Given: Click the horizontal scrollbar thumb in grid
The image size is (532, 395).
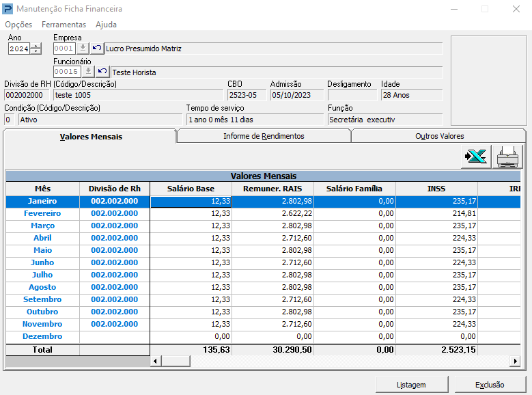Looking at the screenshot, I should click(175, 361).
